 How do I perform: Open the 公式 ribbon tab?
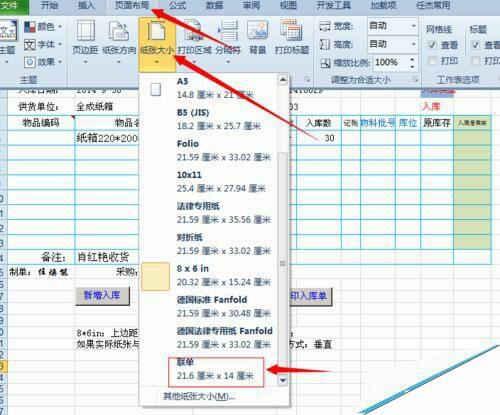pos(177,5)
